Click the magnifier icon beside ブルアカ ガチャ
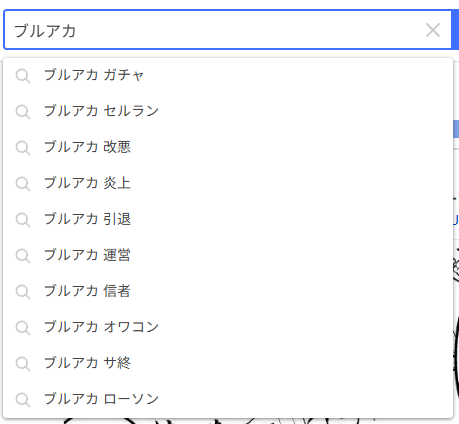459x424 pixels. 23,76
